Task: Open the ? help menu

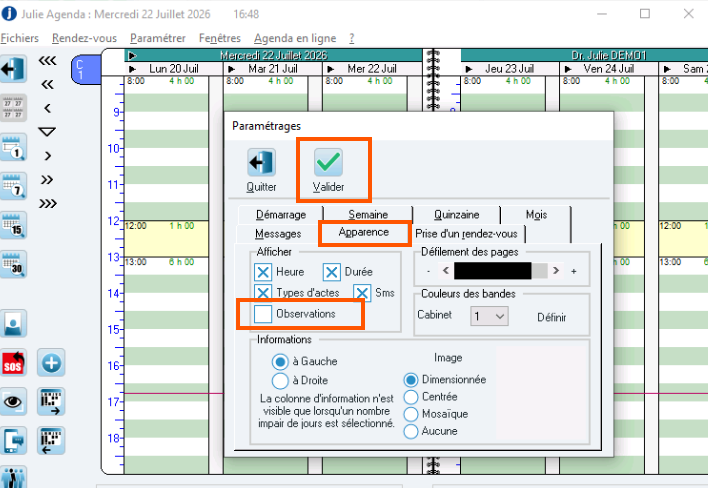Action: (x=352, y=38)
